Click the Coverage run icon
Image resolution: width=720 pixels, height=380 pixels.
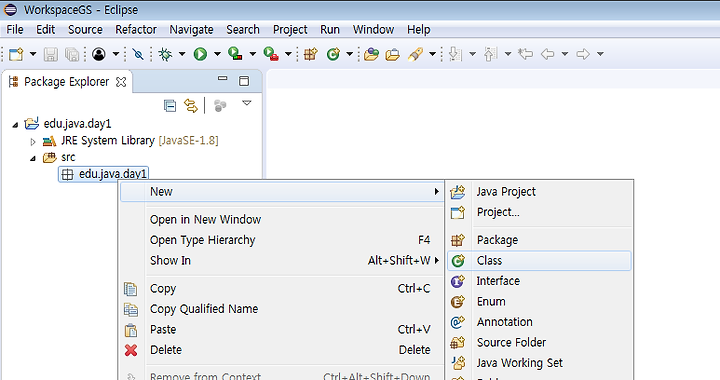point(235,54)
